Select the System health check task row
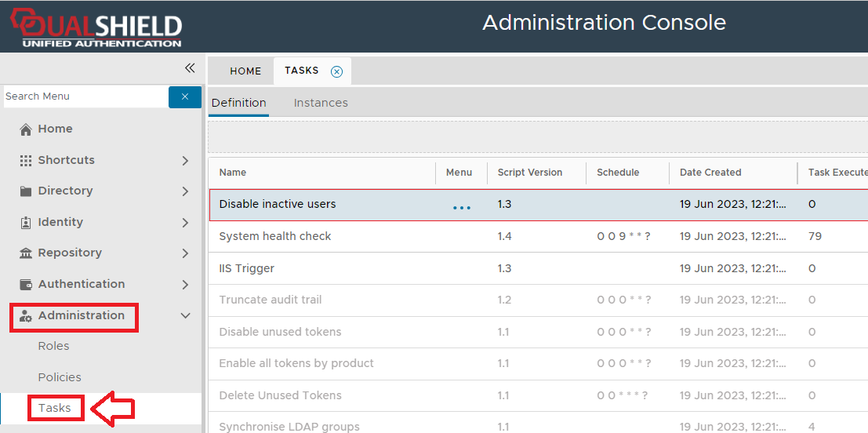Screen dimensions: 868x433 pos(275,236)
